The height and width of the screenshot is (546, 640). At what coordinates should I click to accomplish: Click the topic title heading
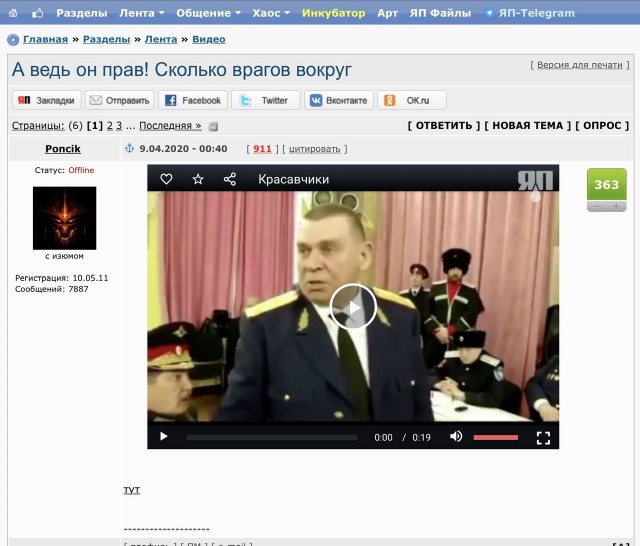[x=182, y=70]
